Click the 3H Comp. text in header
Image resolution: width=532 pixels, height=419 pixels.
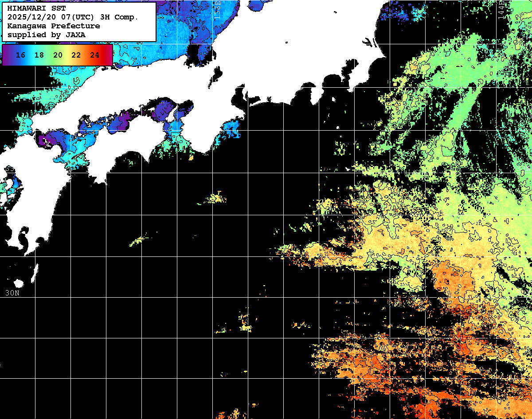tap(120, 17)
